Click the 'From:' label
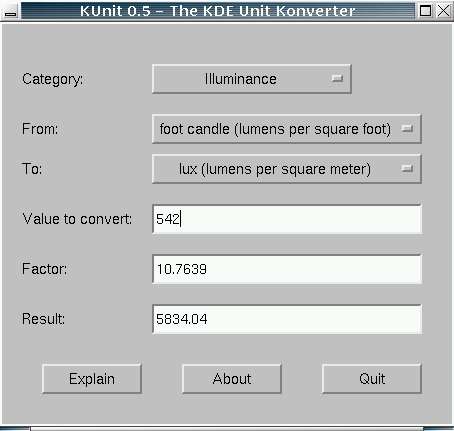 [40, 129]
